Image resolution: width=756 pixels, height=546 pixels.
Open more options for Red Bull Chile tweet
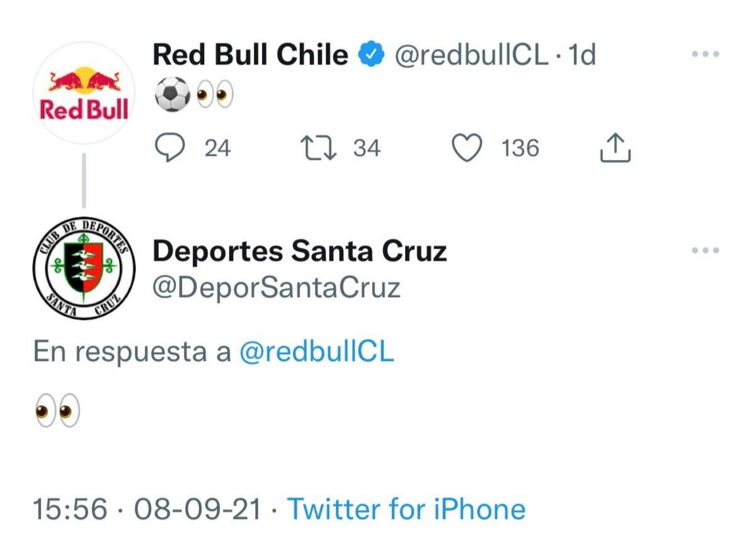705,54
